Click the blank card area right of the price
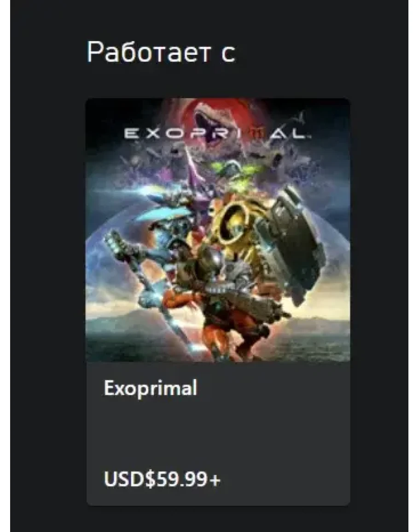The width and height of the screenshot is (419, 532). point(285,479)
